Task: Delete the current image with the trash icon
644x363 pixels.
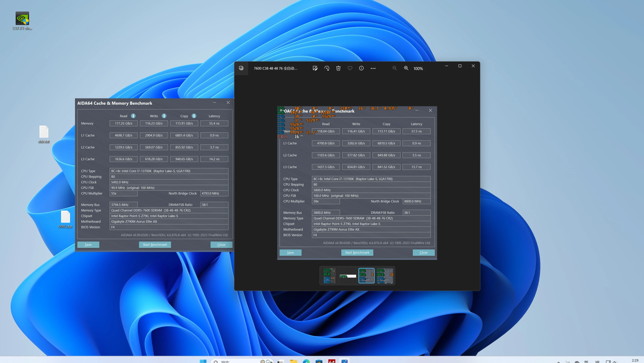Action: coord(338,68)
